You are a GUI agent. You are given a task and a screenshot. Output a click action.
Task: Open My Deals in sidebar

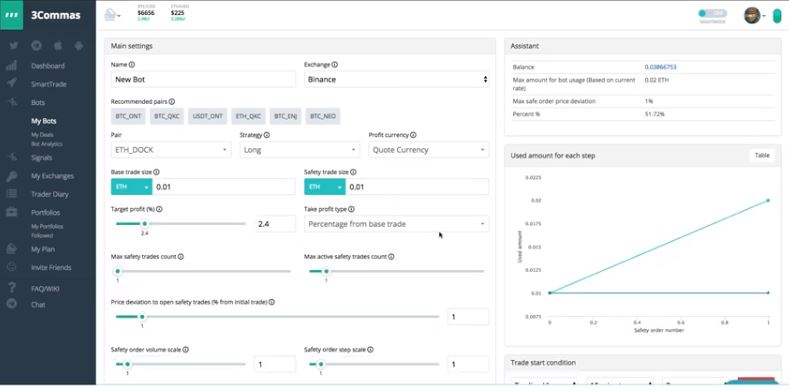tap(42, 135)
